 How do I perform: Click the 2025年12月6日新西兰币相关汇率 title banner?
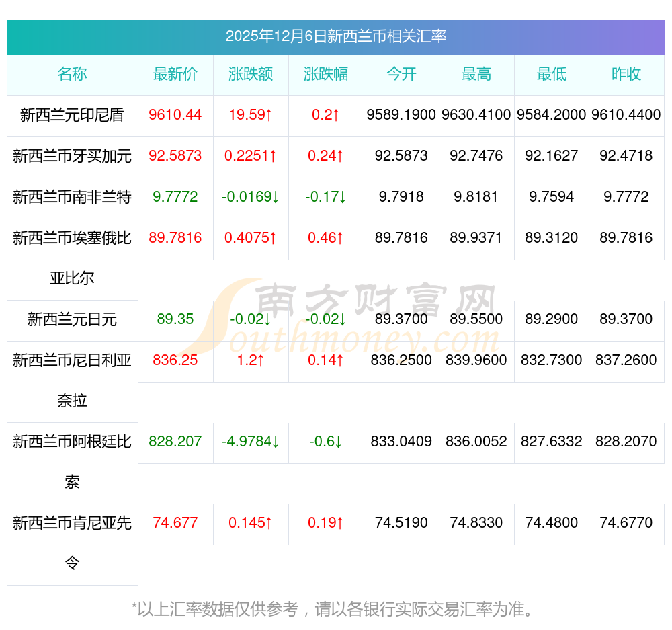pos(336,36)
